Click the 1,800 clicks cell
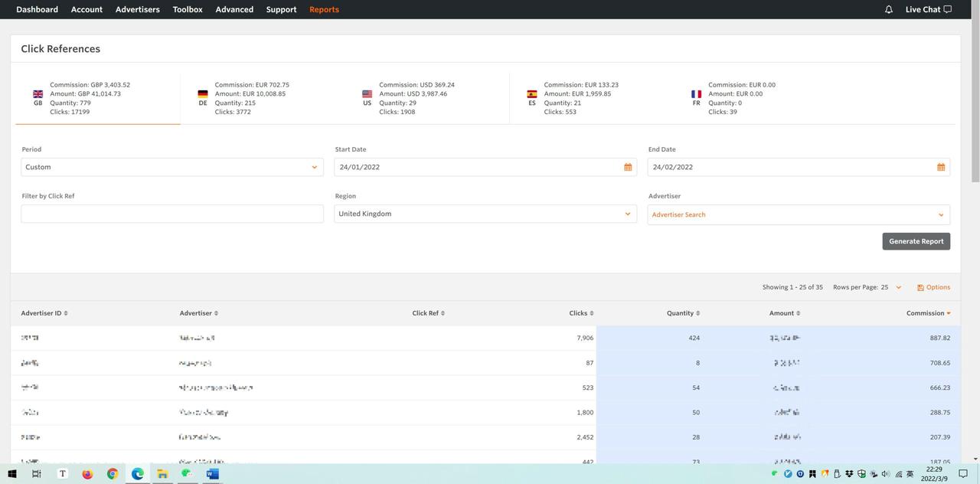The height and width of the screenshot is (484, 980). pos(585,413)
